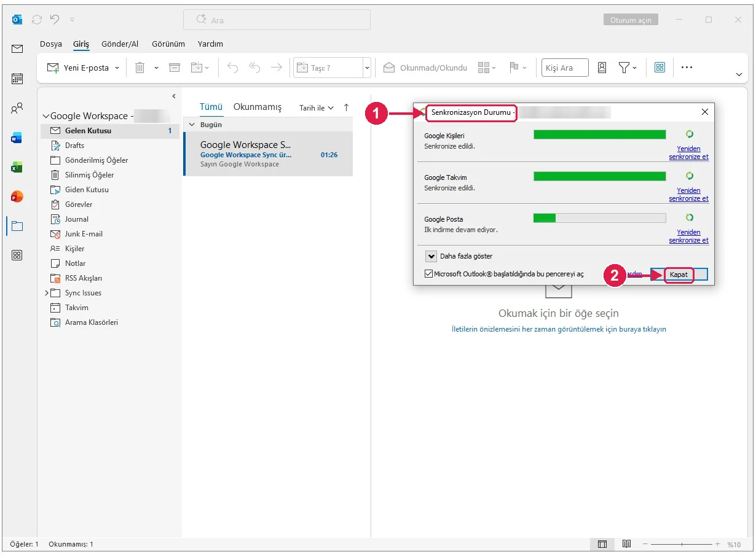
Task: Open ribbon overflow three dots menu
Action: [x=687, y=68]
